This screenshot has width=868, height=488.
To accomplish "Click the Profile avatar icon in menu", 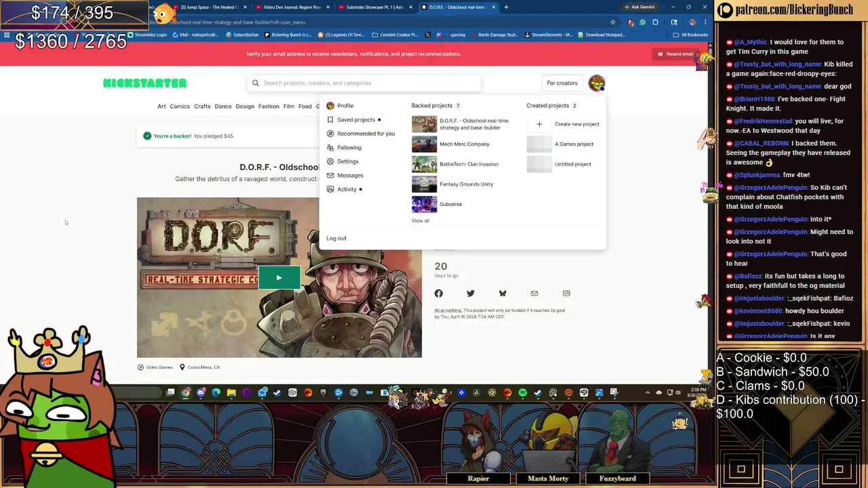I will [x=330, y=106].
